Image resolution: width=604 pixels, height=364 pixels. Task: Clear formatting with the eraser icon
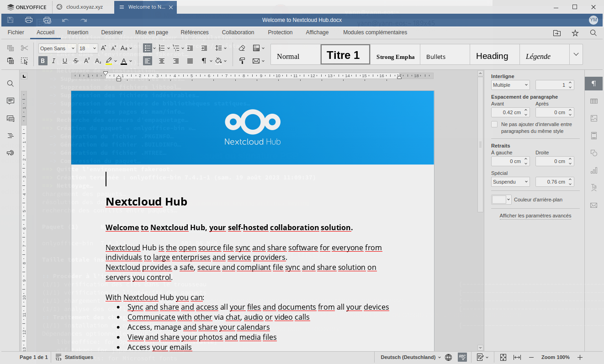[x=242, y=48]
